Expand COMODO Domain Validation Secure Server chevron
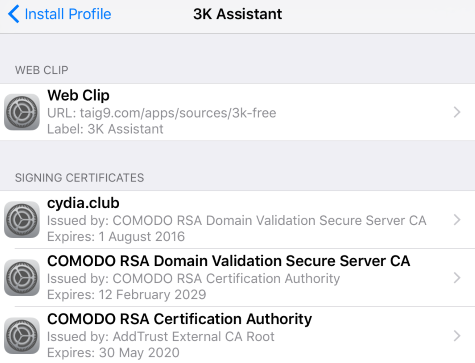 457,278
